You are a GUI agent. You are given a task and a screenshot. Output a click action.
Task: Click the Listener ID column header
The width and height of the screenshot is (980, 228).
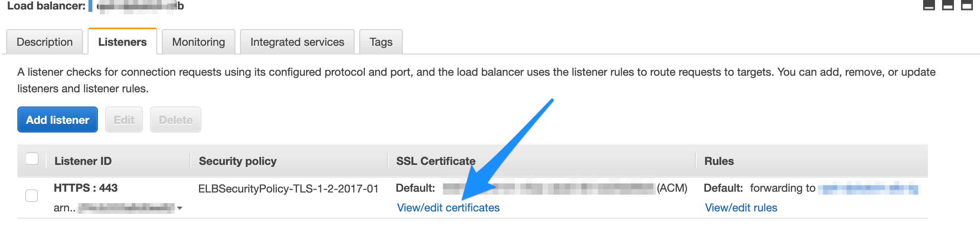pos(83,161)
